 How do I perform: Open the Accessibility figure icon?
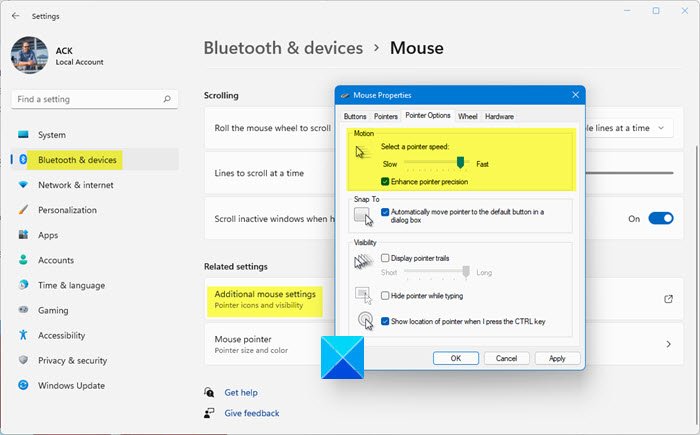(23, 335)
